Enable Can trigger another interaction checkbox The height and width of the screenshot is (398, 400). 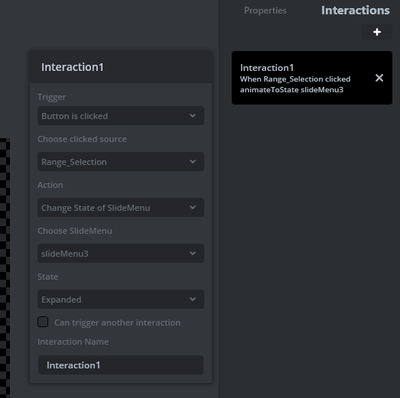coord(43,322)
